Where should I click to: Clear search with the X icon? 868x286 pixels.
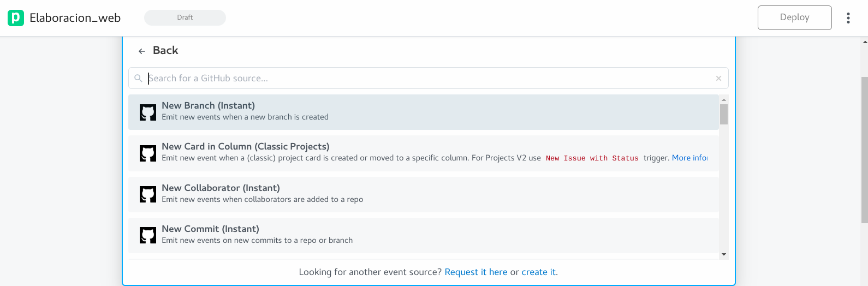point(718,79)
